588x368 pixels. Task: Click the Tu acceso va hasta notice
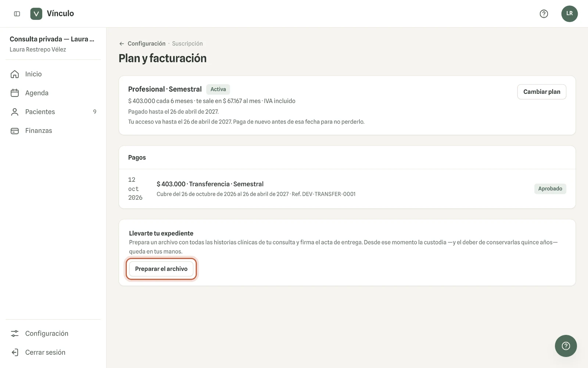246,122
